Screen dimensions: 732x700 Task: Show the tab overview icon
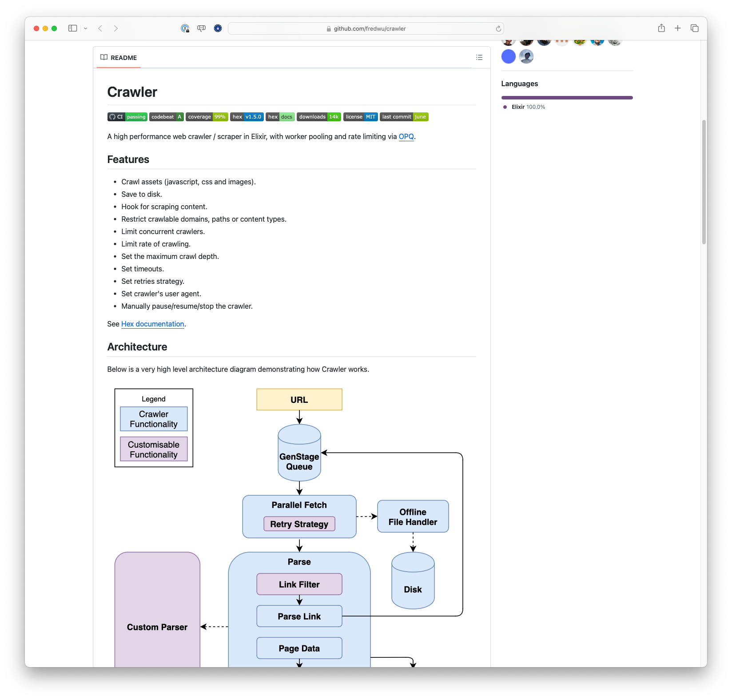pos(694,28)
